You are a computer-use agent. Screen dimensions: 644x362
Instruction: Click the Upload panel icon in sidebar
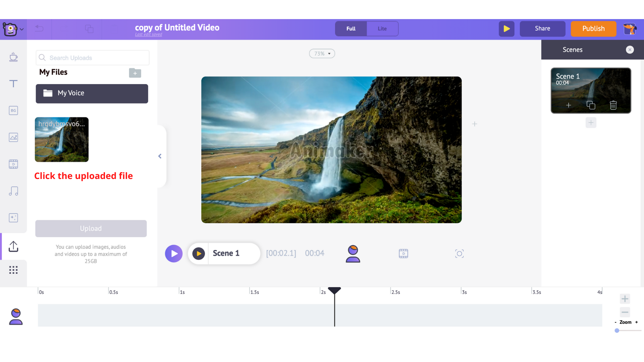click(13, 246)
